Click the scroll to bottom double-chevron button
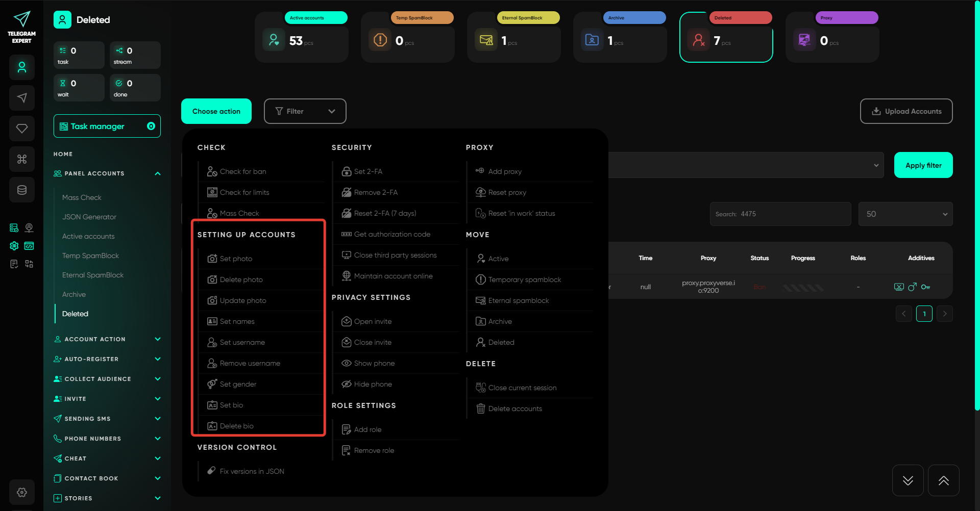Screen dimensions: 980x511 (908, 480)
